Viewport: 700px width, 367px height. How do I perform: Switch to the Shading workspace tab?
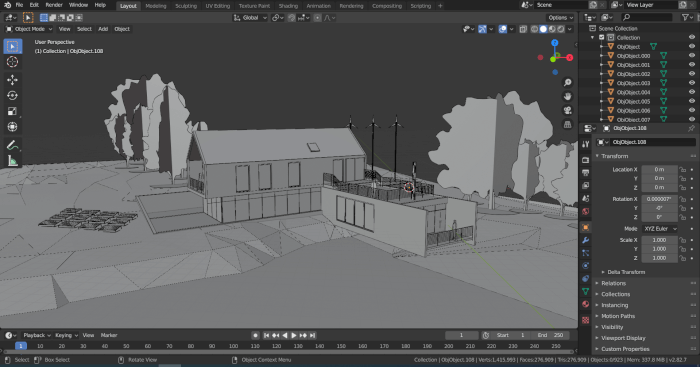[288, 6]
